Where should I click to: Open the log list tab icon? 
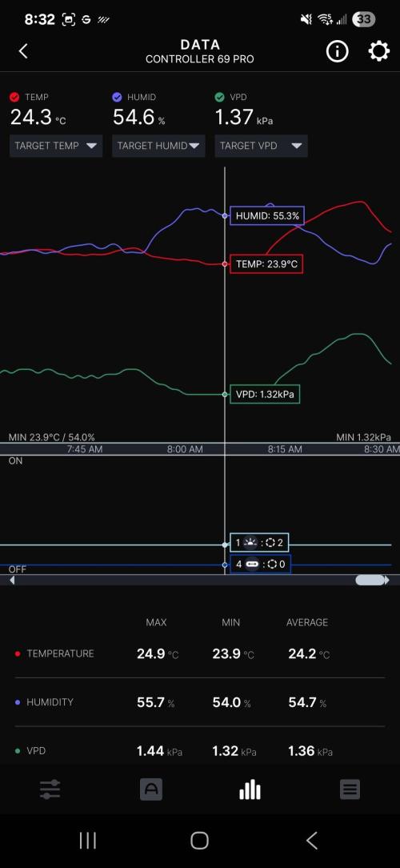(350, 790)
